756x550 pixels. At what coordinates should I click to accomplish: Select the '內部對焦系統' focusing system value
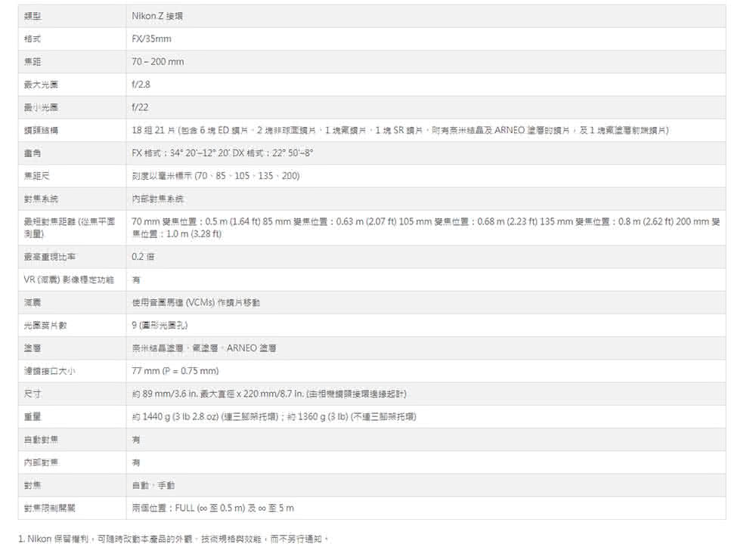(157, 199)
